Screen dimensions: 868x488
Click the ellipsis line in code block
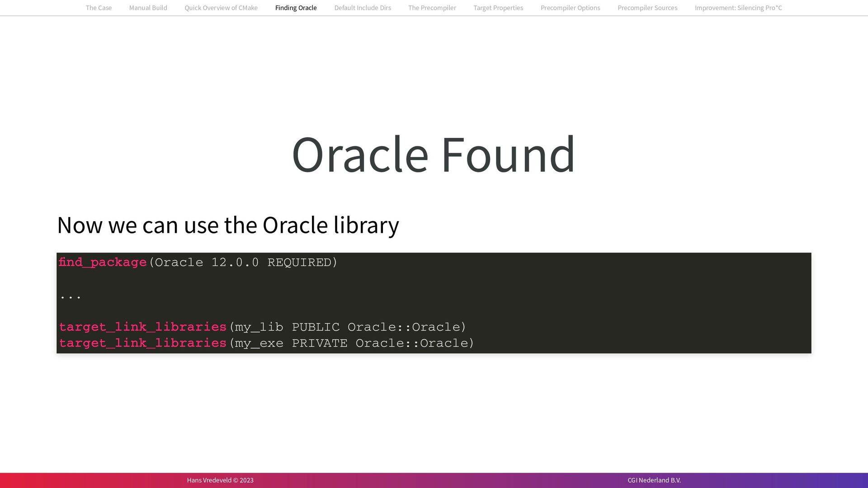click(x=71, y=297)
